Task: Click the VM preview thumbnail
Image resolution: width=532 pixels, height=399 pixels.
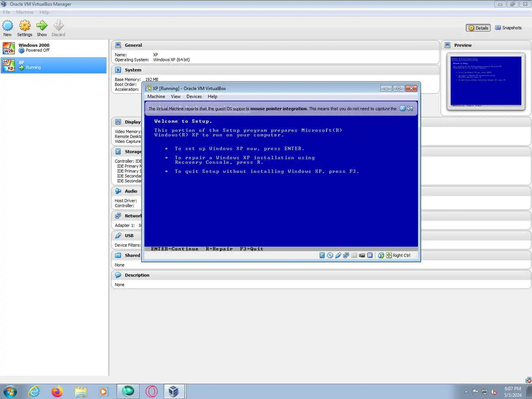Action: [x=486, y=81]
